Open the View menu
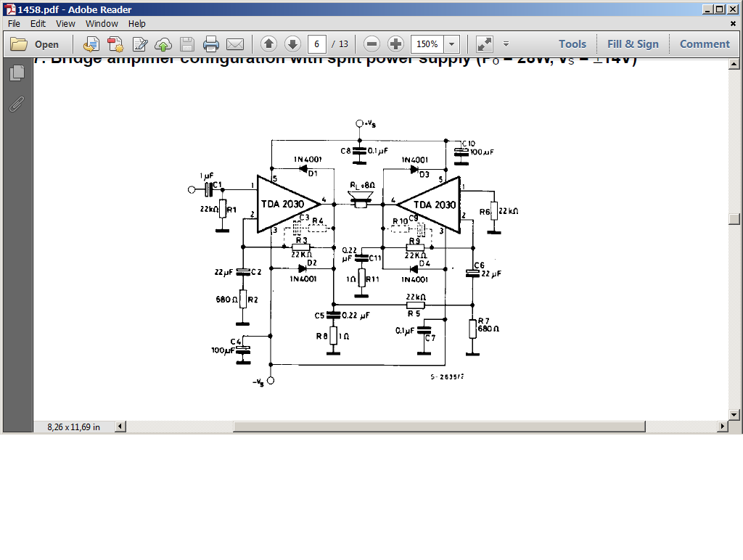743x560 pixels. tap(65, 24)
